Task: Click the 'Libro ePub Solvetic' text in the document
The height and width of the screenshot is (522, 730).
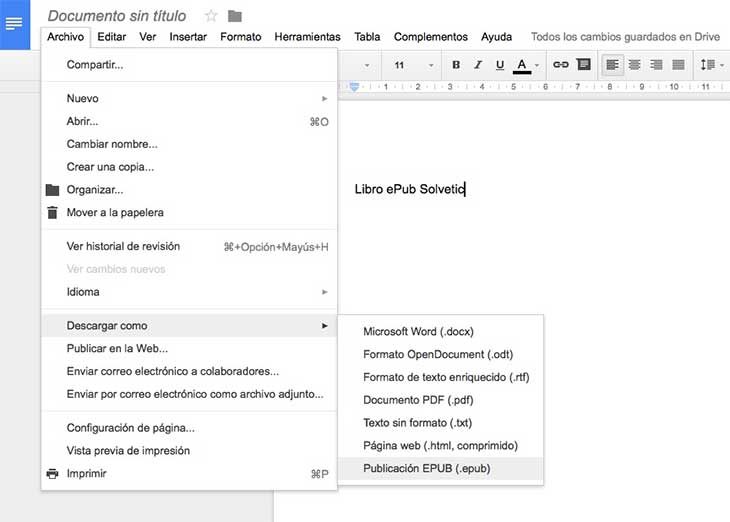Action: pos(410,189)
